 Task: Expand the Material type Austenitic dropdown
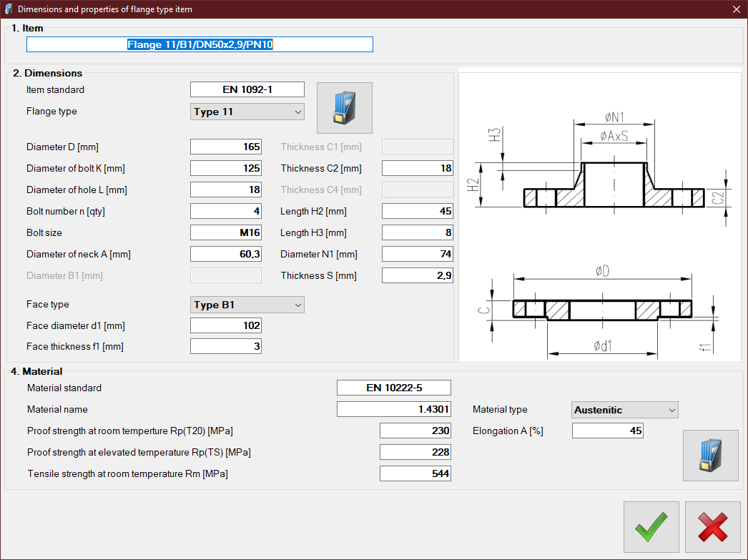point(625,410)
